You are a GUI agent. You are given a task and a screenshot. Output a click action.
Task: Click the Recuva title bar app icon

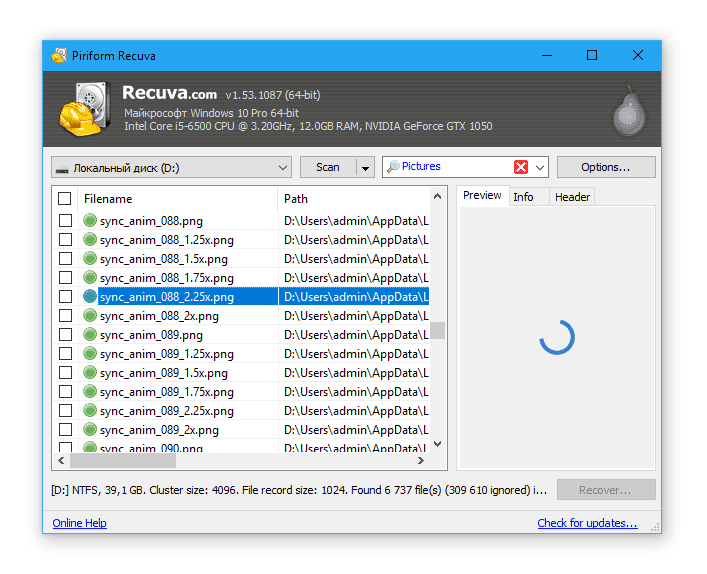coord(59,55)
